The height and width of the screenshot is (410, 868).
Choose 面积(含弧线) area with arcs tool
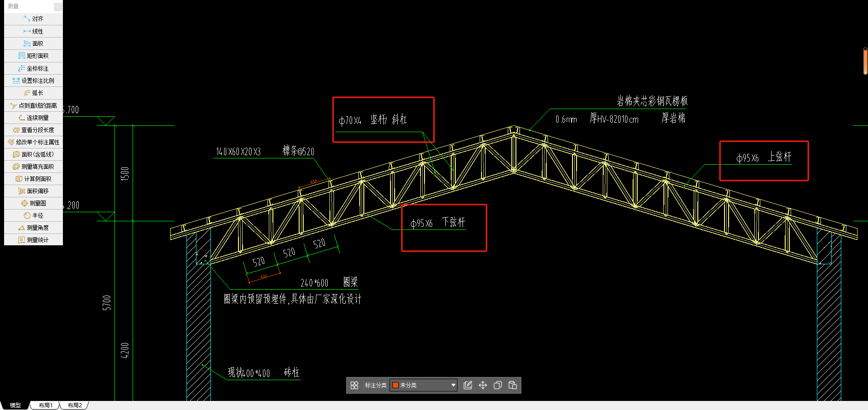tap(33, 154)
